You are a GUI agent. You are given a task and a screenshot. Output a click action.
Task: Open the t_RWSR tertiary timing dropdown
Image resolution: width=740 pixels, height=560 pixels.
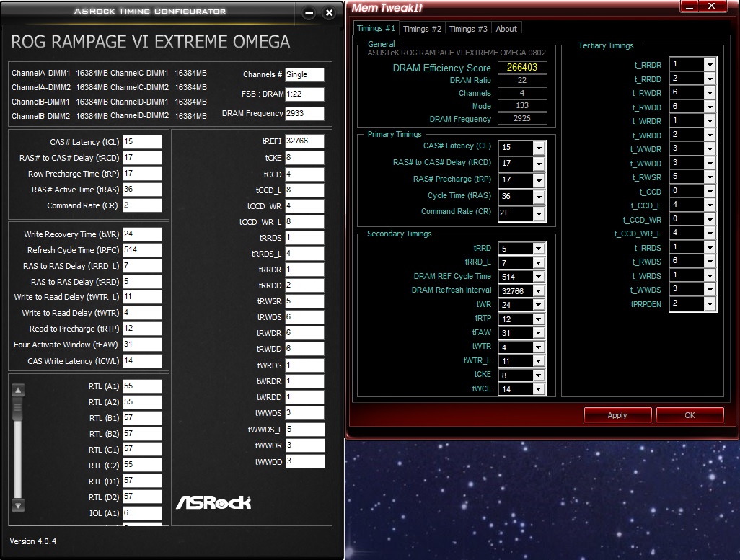point(710,177)
